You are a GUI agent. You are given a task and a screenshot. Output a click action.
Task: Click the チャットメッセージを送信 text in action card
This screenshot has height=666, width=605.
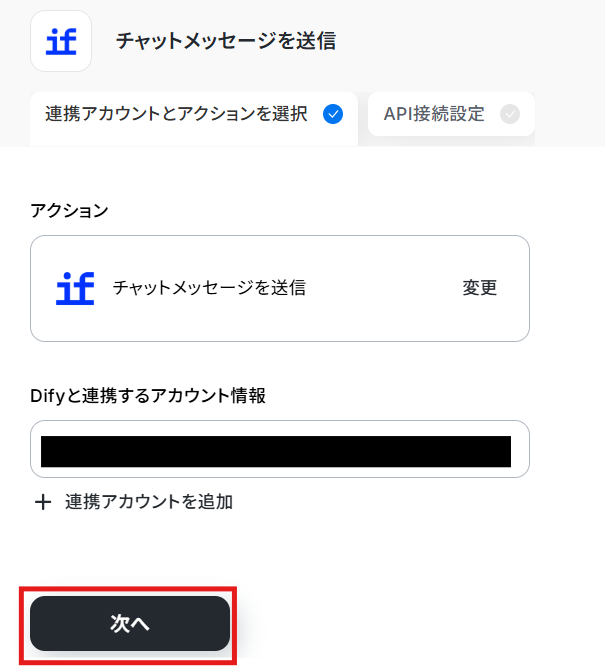(x=209, y=288)
